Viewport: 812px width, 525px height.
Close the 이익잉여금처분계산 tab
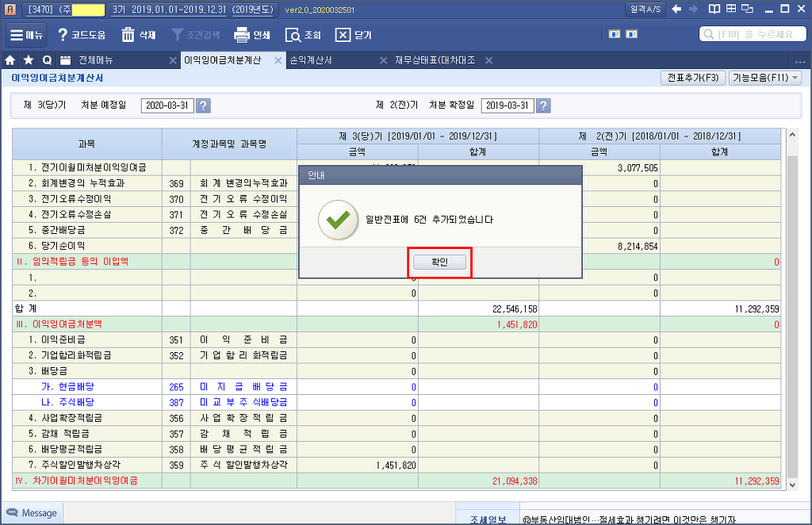click(278, 60)
